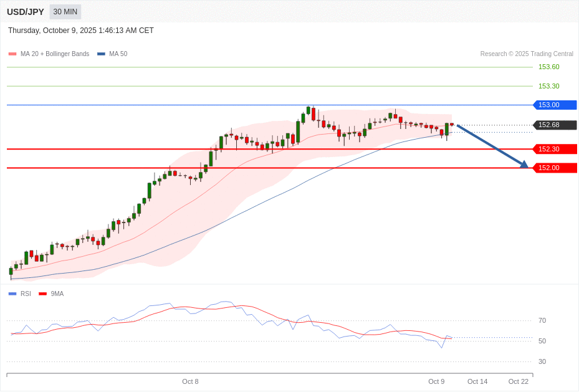Click the Oct 8 date axis label

tap(190, 381)
